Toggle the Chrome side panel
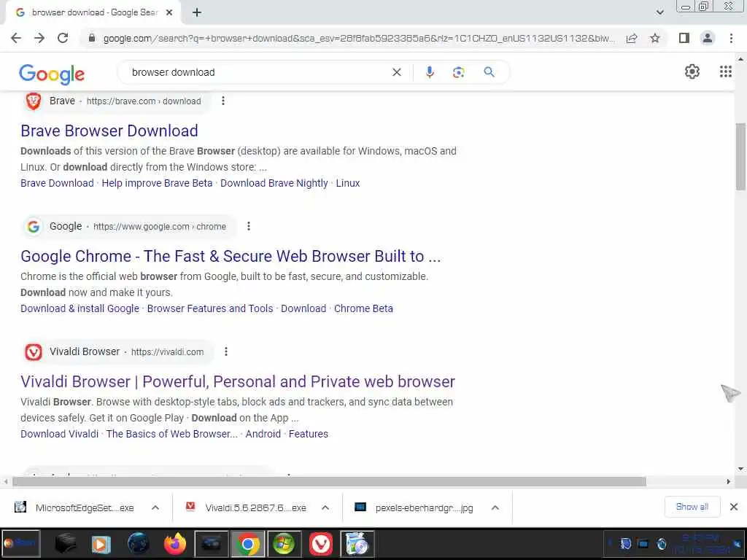This screenshot has width=747, height=560. point(684,38)
